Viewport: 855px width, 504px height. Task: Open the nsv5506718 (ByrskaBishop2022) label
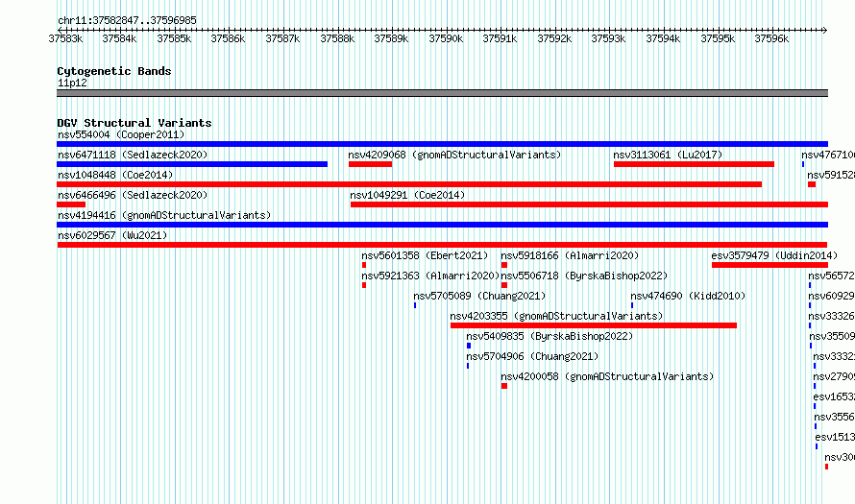[x=584, y=276]
